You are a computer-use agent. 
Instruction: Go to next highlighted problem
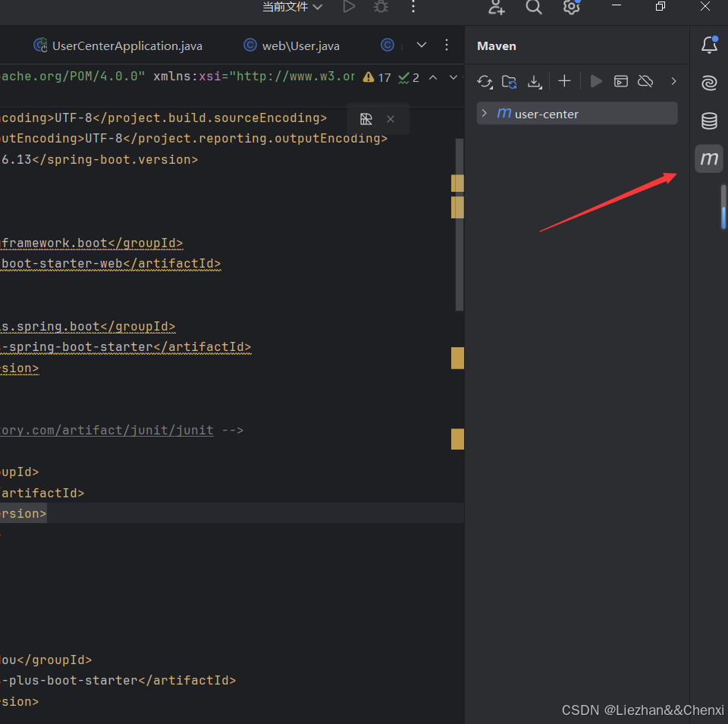(453, 77)
